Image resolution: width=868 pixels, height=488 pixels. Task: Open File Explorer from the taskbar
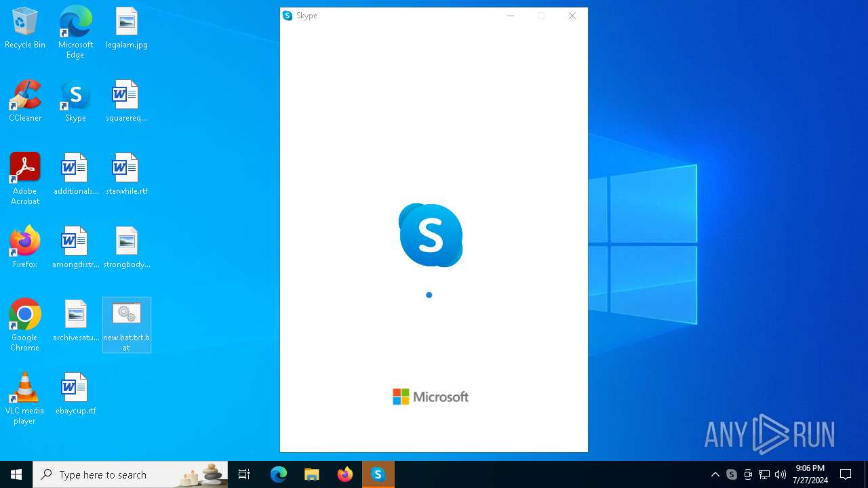(312, 474)
